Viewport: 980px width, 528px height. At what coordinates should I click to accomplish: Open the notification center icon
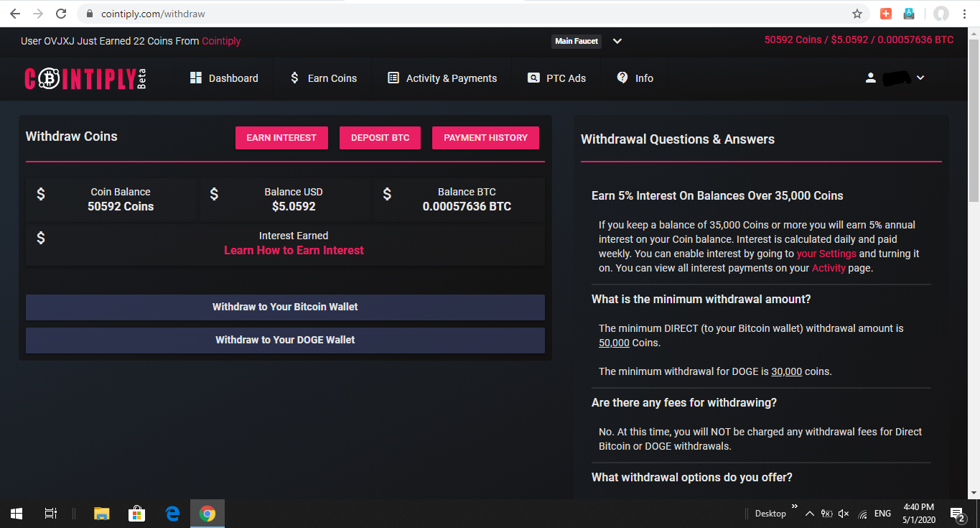click(958, 514)
